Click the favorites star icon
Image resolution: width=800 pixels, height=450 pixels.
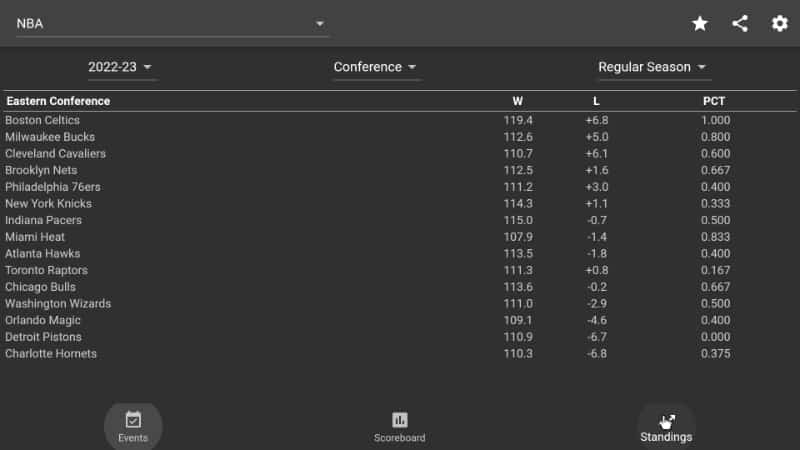(699, 23)
